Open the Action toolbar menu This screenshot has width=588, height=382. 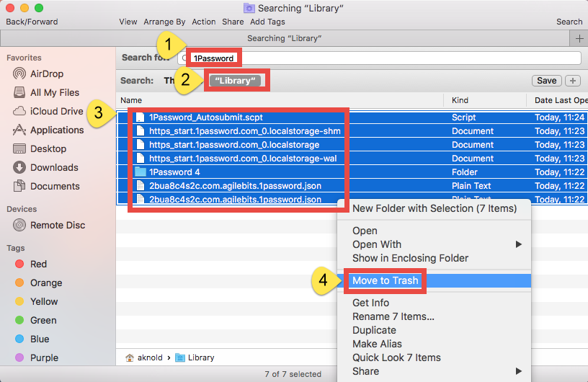point(204,22)
